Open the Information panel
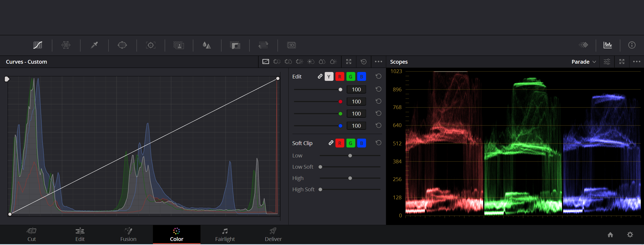 (632, 45)
